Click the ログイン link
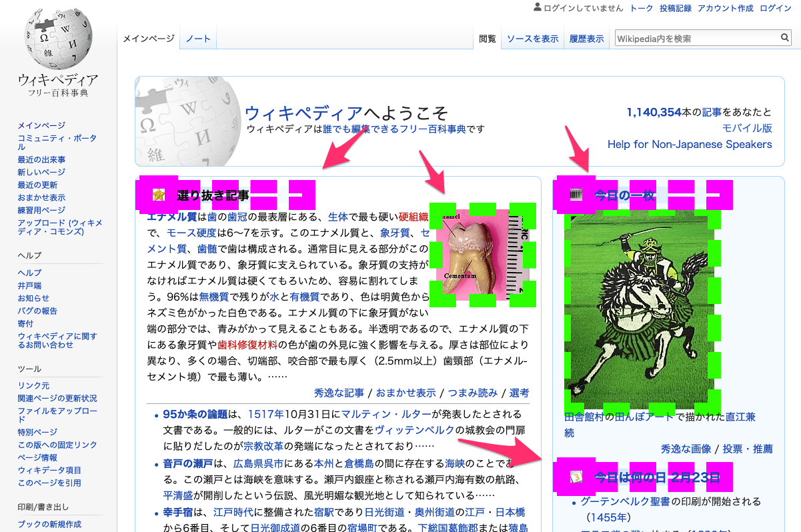 (775, 8)
